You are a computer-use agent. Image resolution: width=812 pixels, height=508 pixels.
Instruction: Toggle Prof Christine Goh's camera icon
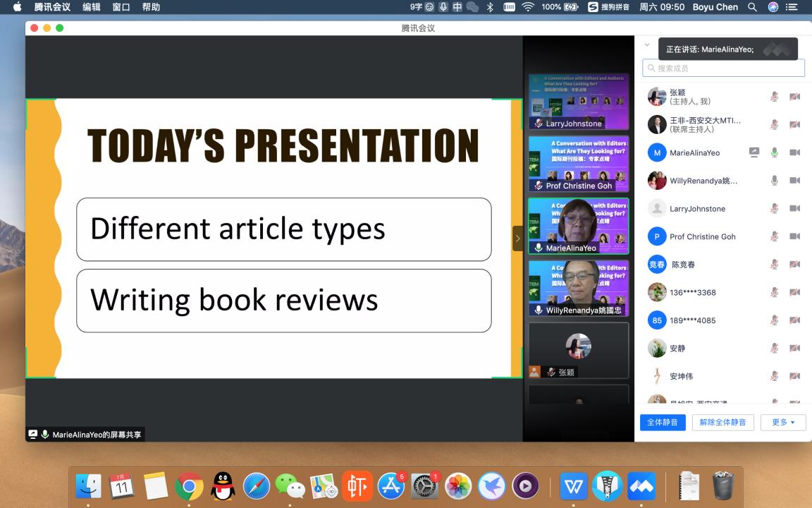pos(794,236)
